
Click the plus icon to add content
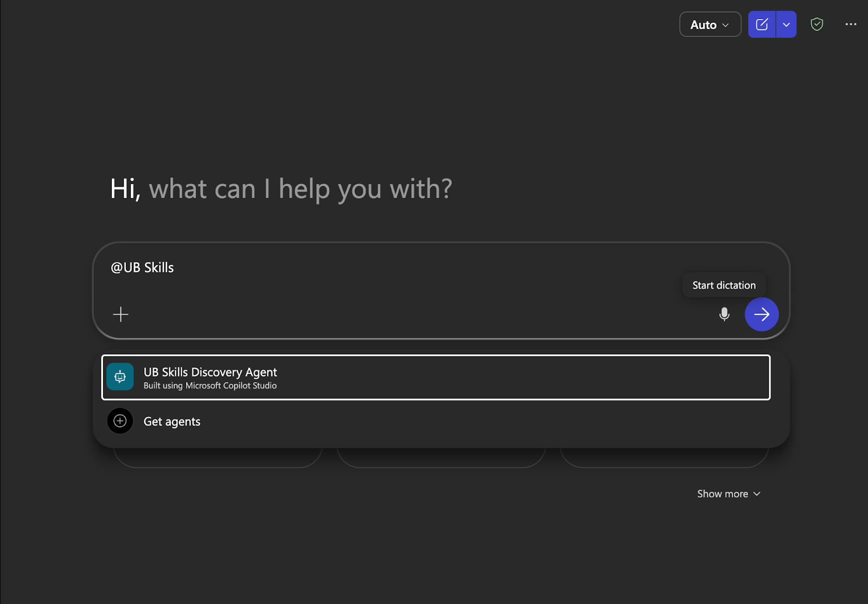(120, 314)
